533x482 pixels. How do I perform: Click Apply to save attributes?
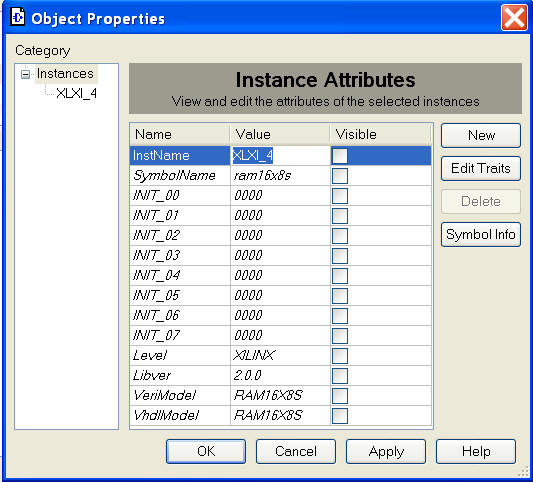(x=386, y=451)
